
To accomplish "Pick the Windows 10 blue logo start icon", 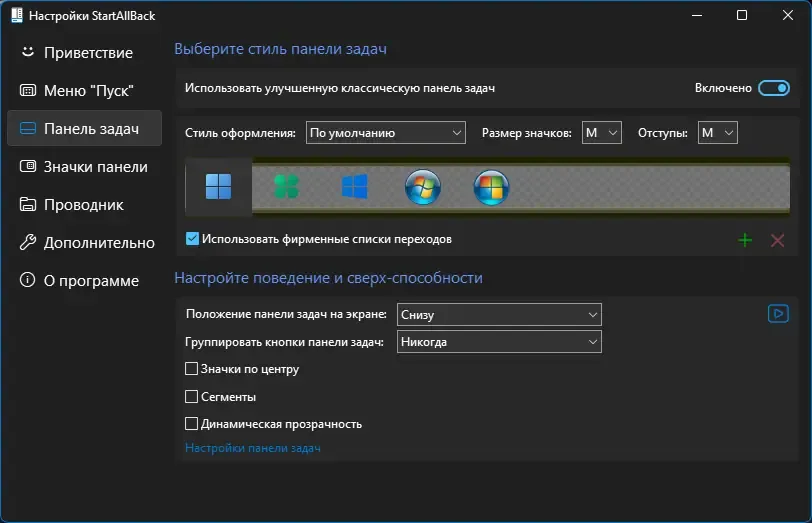I will click(354, 187).
